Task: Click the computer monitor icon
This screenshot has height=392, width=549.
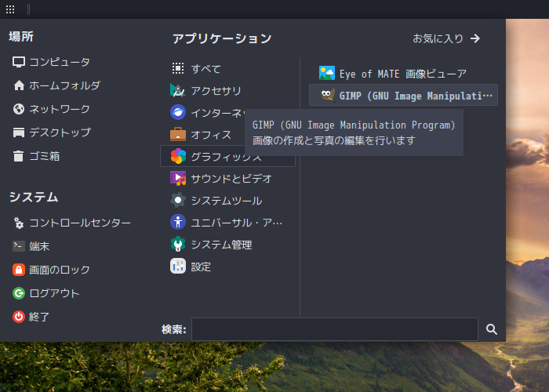Action: tap(19, 62)
